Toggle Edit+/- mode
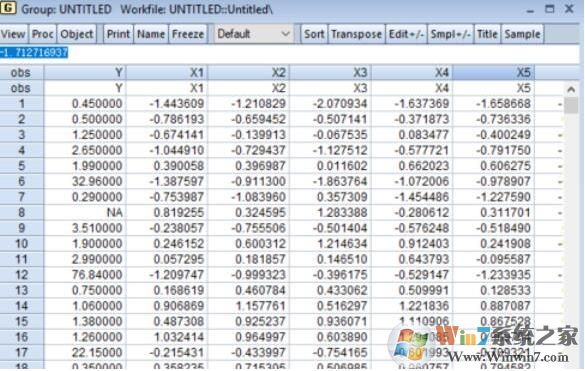This screenshot has height=371, width=585. 406,34
